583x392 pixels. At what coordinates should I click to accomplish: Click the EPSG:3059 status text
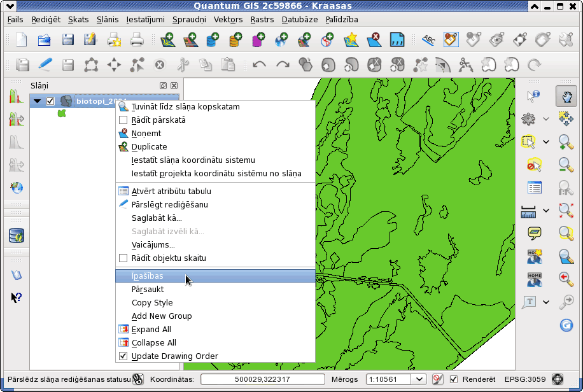[525, 379]
